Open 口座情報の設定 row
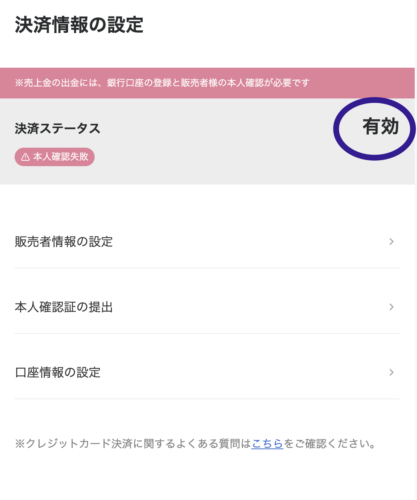The height and width of the screenshot is (500, 417). (207, 372)
